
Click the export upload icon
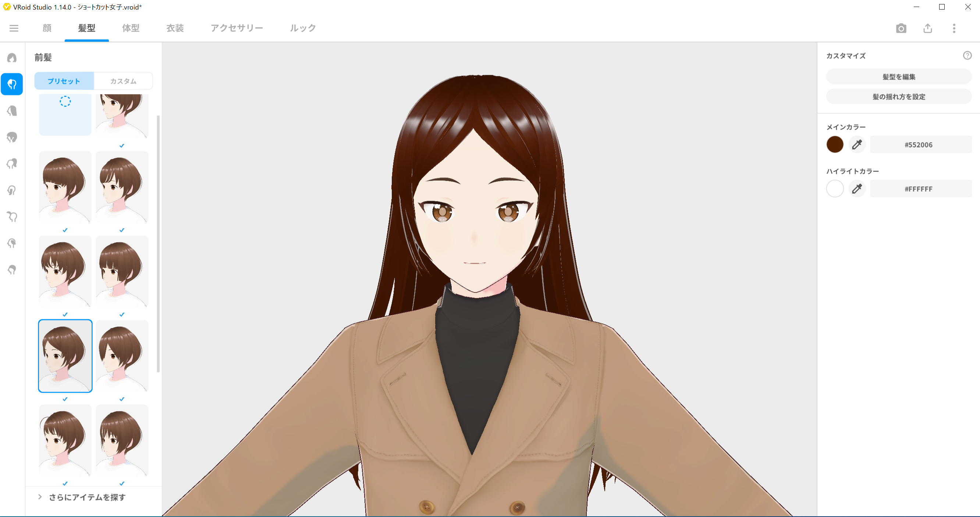[927, 29]
